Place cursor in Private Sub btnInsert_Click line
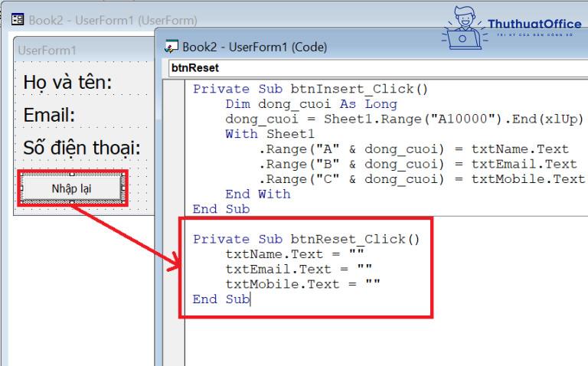588x366 pixels. 310,90
